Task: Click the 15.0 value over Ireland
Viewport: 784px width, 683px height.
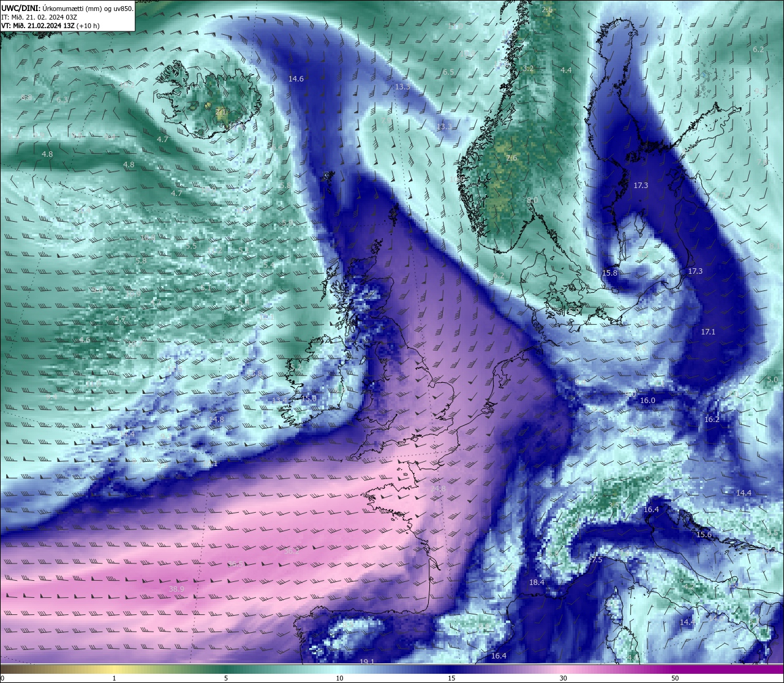Action: click(309, 398)
